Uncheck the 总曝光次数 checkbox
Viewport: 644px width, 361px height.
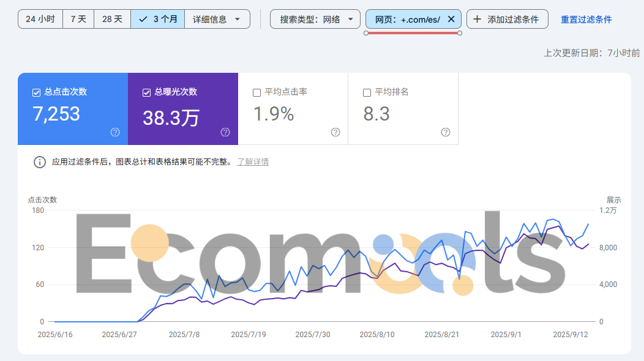point(146,92)
